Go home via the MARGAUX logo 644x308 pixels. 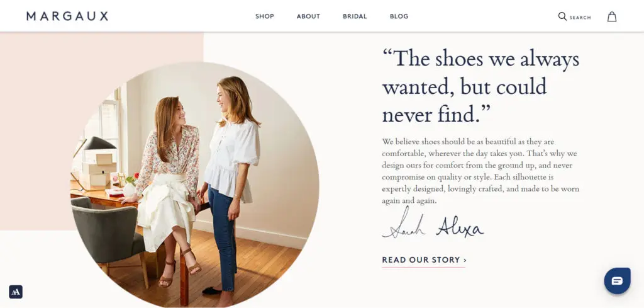(67, 16)
